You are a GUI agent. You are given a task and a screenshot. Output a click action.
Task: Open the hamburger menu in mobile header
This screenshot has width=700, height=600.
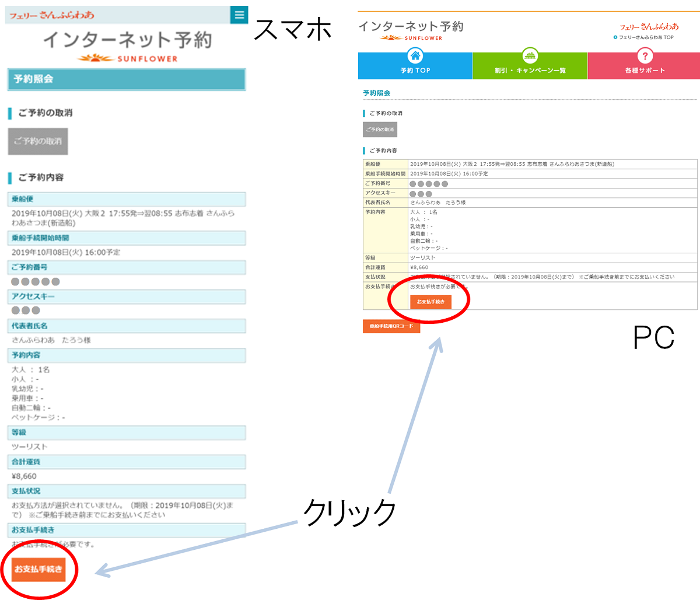pyautogui.click(x=239, y=15)
